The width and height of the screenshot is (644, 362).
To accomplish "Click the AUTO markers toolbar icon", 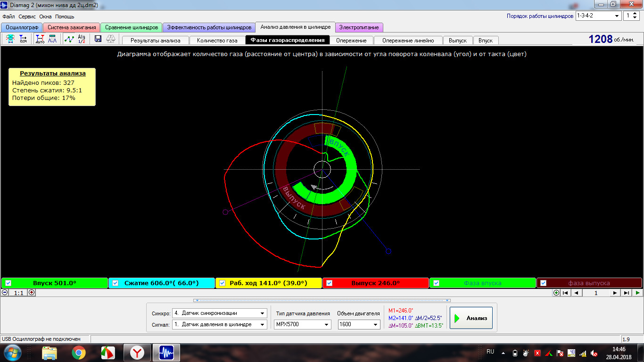I will point(40,39).
